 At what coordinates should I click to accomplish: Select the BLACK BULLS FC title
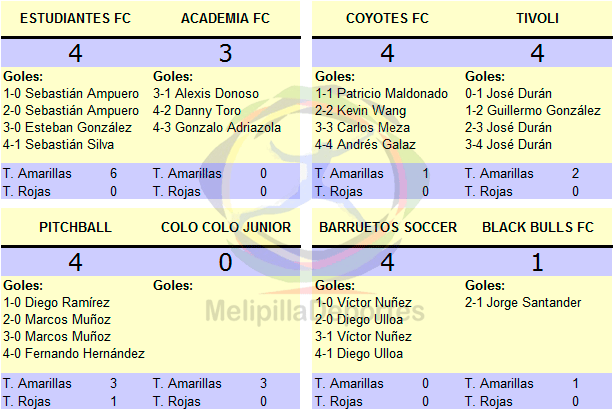tap(538, 227)
